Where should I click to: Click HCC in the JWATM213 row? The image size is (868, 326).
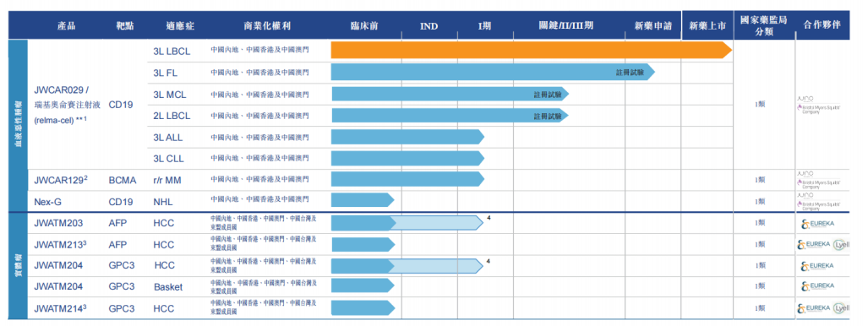coord(163,245)
